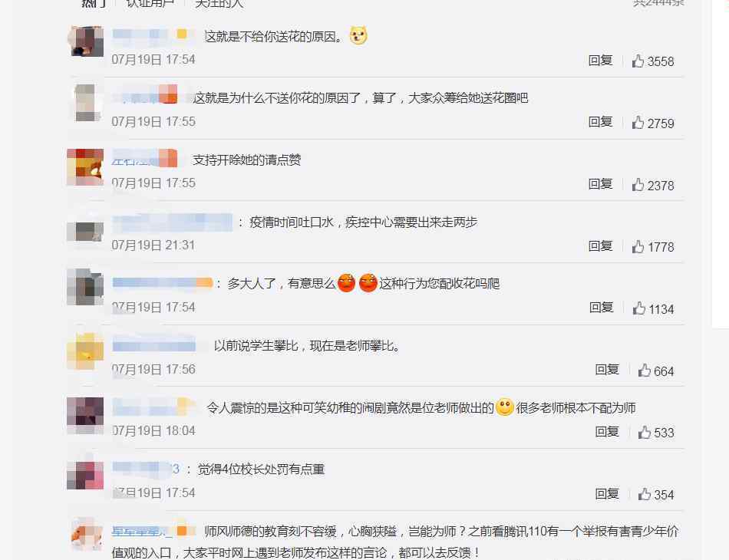Thumbs-up the comment with 354 likes
The height and width of the screenshot is (560, 729).
(x=645, y=494)
